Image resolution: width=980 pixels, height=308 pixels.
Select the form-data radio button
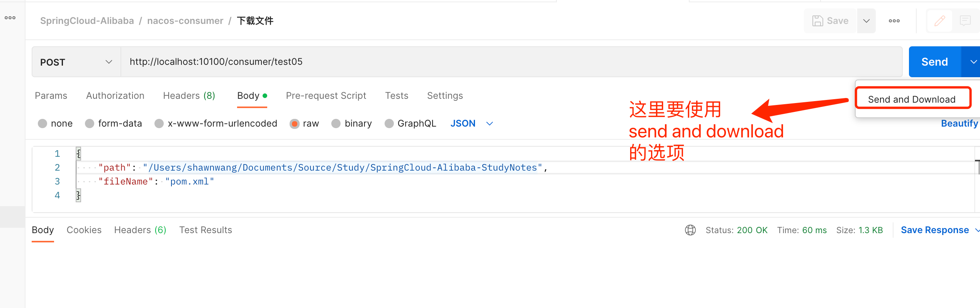(x=90, y=124)
